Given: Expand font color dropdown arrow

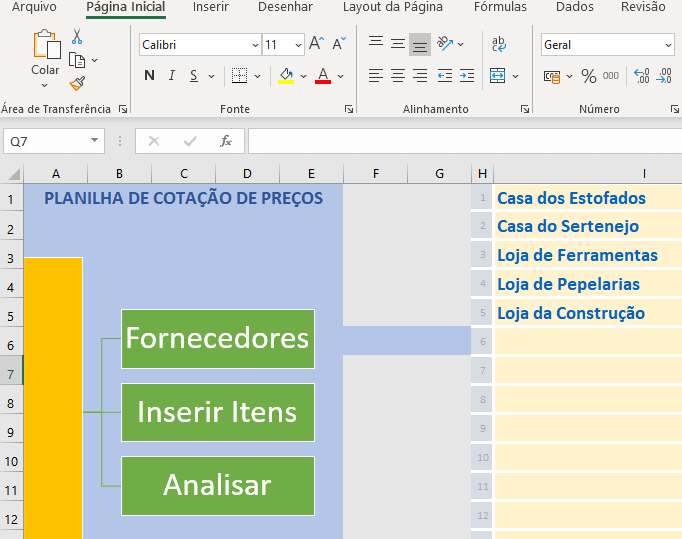Looking at the screenshot, I should pyautogui.click(x=341, y=76).
